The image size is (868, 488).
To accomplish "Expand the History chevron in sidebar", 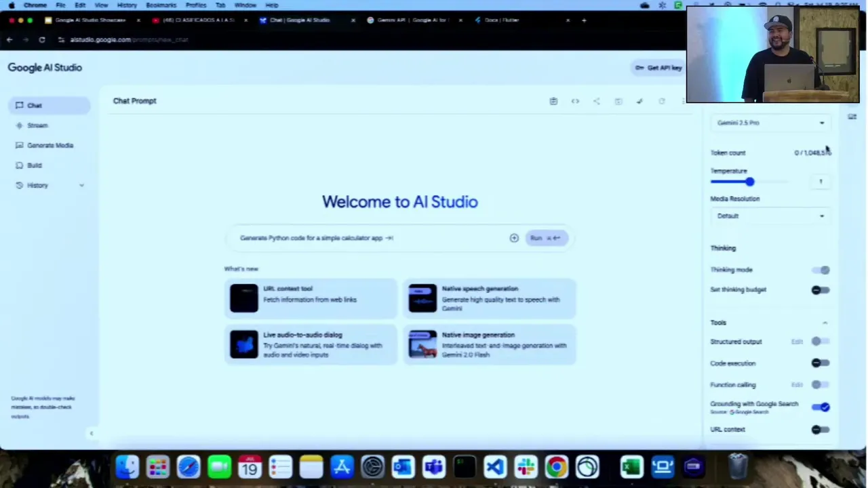I will pos(81,186).
